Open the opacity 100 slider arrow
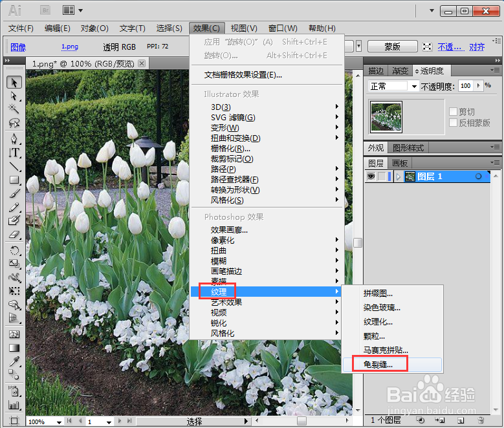Screen dimensions: 504x428 coord(479,85)
